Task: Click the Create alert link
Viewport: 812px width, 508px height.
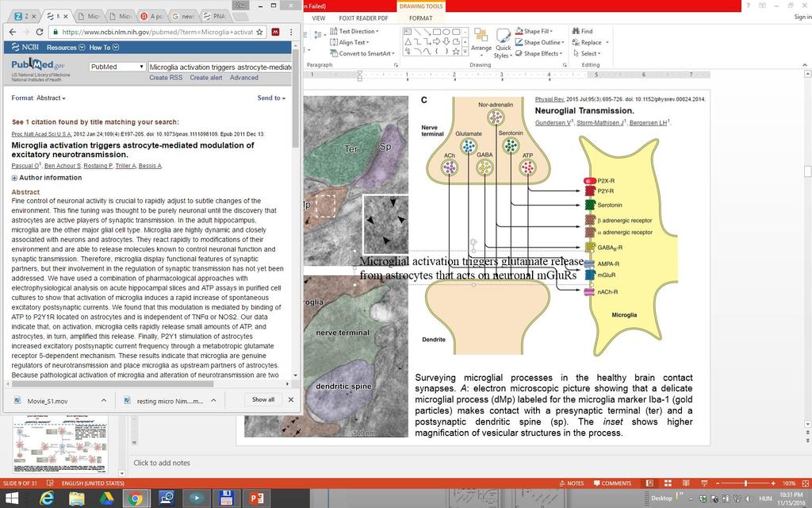Action: 206,78
